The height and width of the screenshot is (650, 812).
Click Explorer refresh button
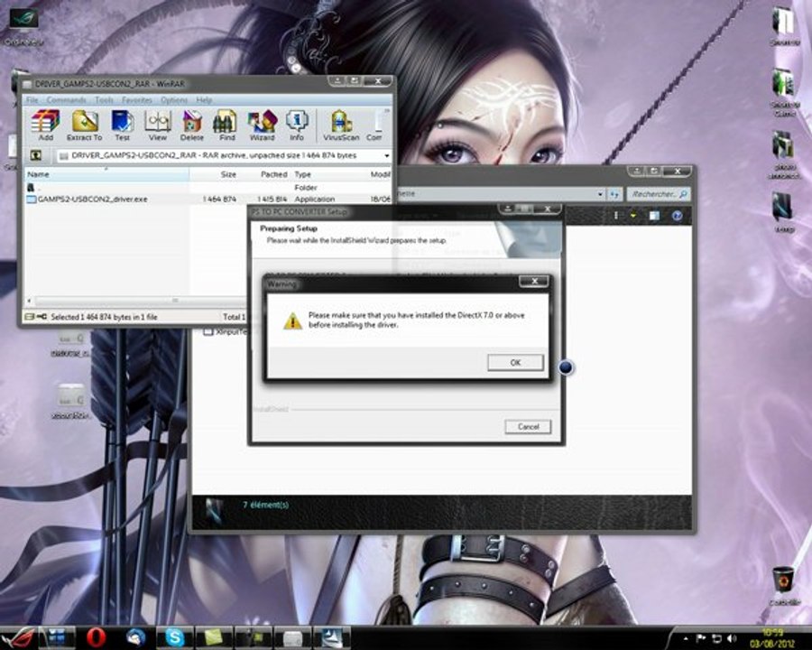coord(614,194)
